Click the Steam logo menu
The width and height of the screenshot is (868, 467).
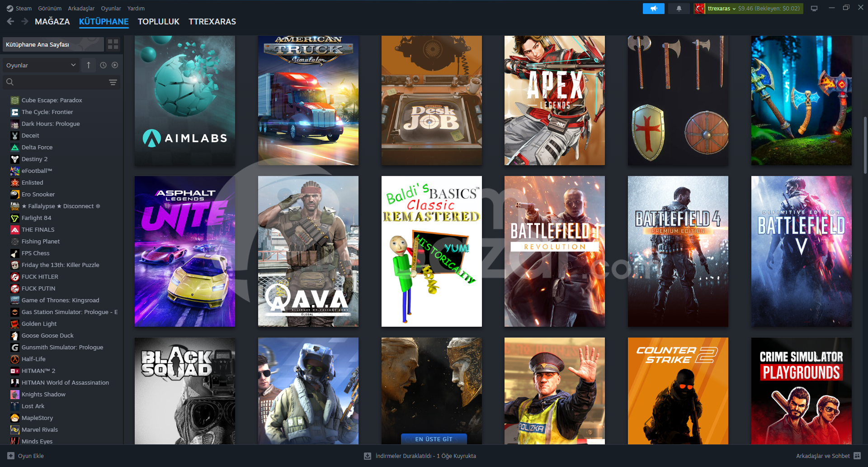(19, 8)
